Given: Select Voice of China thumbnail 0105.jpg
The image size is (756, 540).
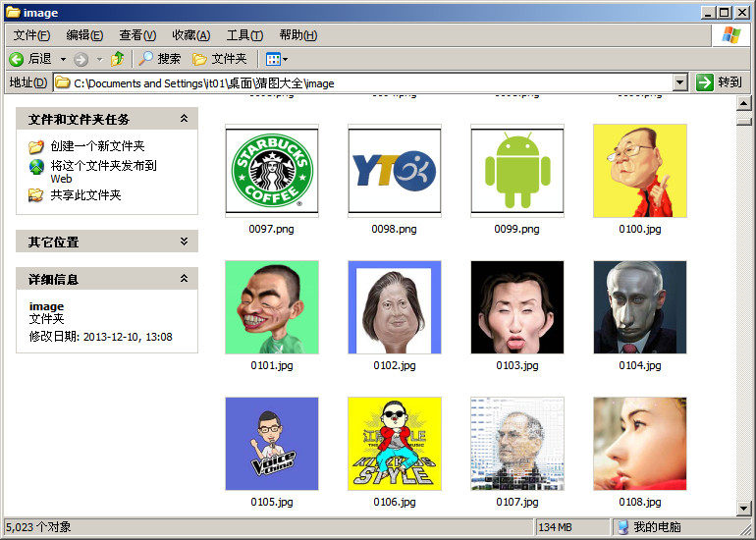Looking at the screenshot, I should coord(272,444).
